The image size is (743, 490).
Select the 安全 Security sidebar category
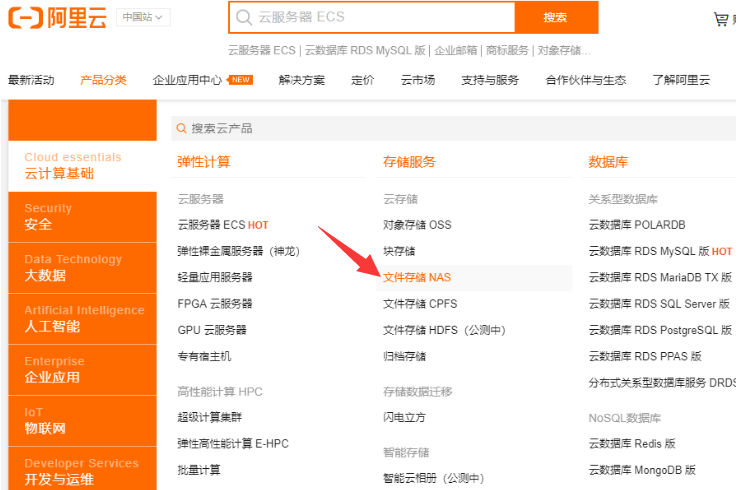(x=82, y=217)
